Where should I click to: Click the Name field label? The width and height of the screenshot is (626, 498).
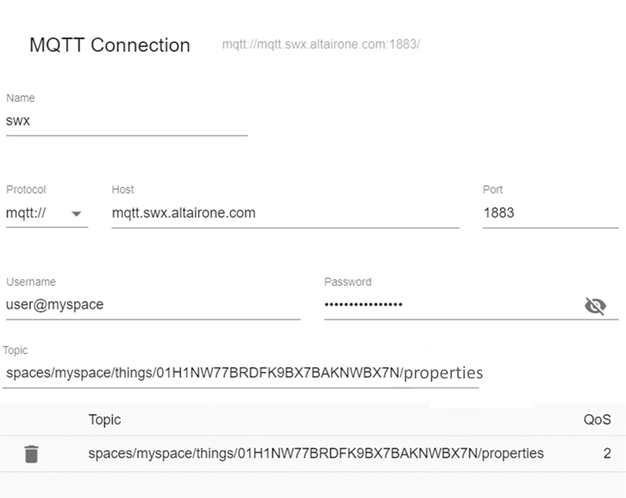tap(20, 97)
